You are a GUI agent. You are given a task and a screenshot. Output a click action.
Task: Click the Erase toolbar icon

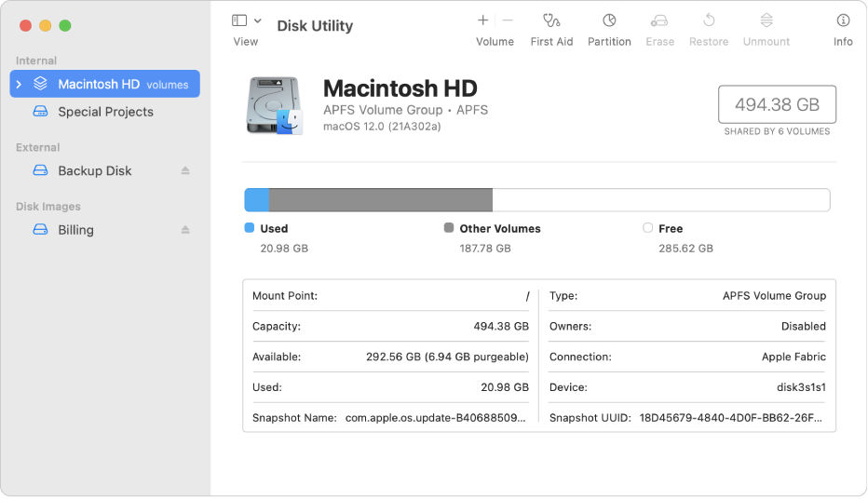coord(659,20)
